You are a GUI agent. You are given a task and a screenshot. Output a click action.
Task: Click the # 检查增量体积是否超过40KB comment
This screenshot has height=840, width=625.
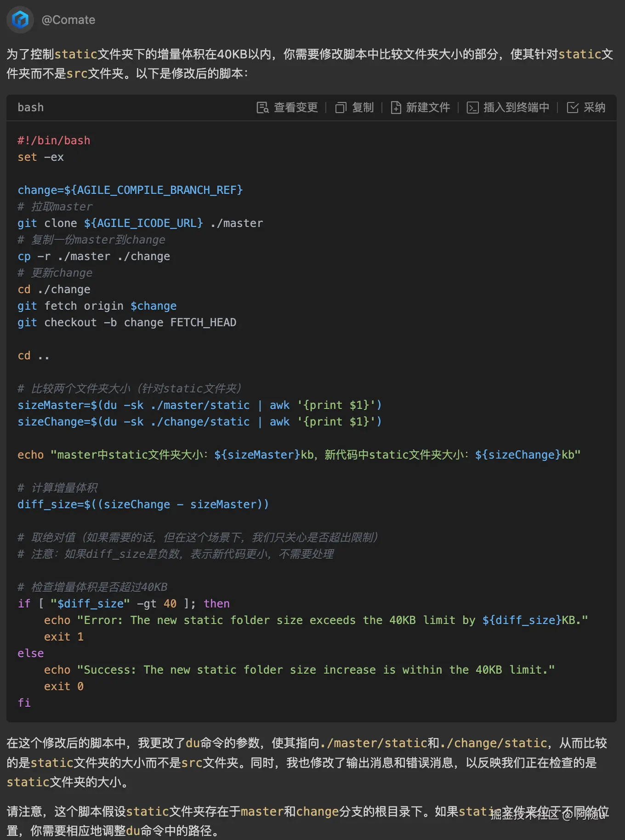pyautogui.click(x=92, y=587)
